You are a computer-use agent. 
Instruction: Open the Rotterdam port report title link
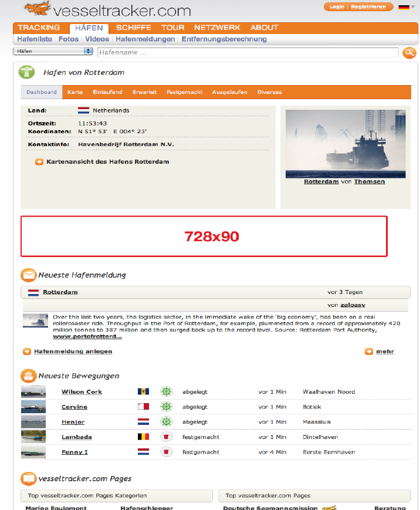tap(60, 292)
